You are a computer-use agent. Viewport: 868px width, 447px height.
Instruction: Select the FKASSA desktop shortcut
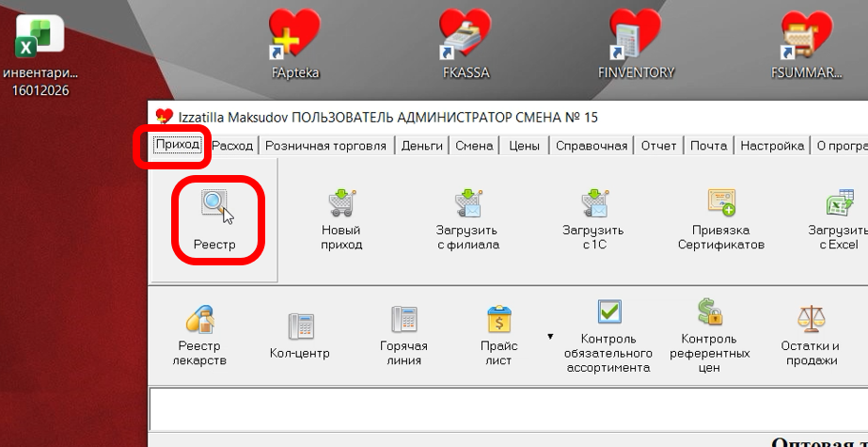pyautogui.click(x=466, y=44)
